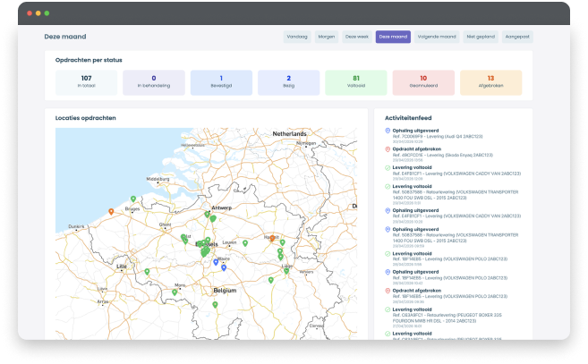The width and height of the screenshot is (588, 364).
Task: Click Opdracht afgebroken icon for Volkswagen Polo
Action: pos(388,291)
